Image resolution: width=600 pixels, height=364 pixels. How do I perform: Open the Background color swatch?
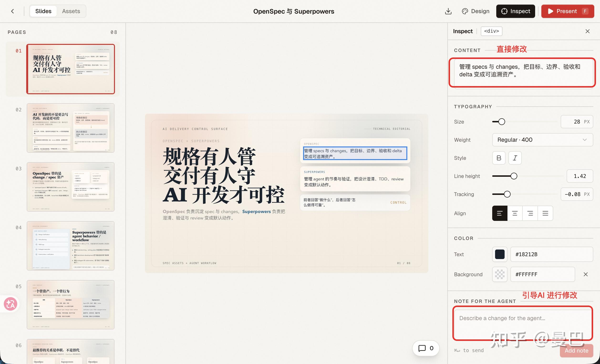pos(500,274)
